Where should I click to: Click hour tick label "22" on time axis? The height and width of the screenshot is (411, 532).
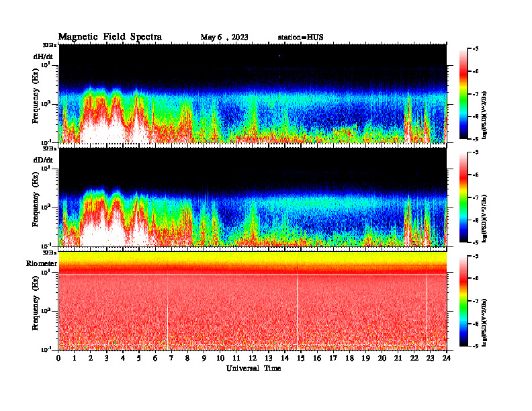click(x=414, y=358)
